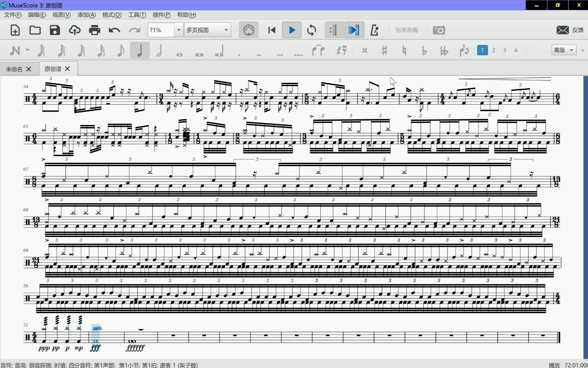Open the 格式(O) menu

pos(112,15)
